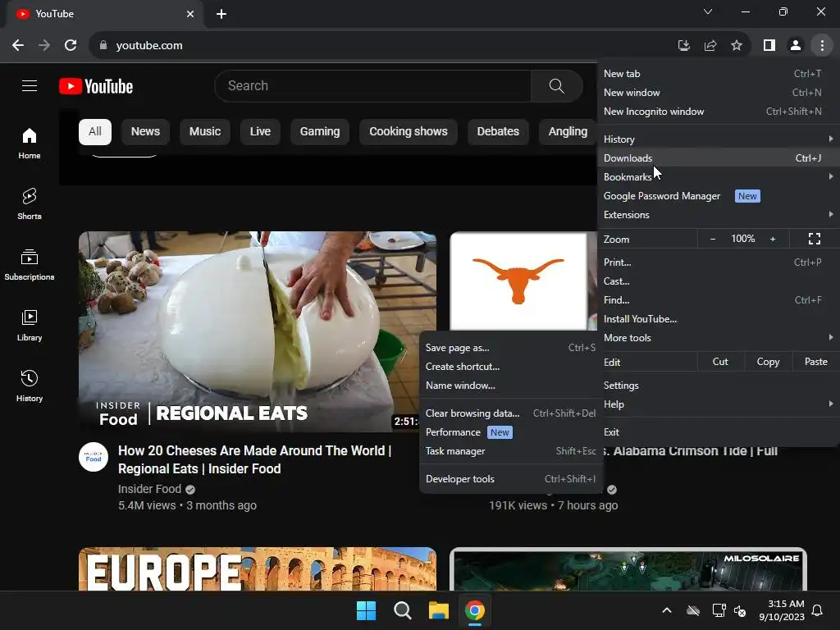Open Settings from Chrome menu
The width and height of the screenshot is (840, 630).
click(718, 386)
